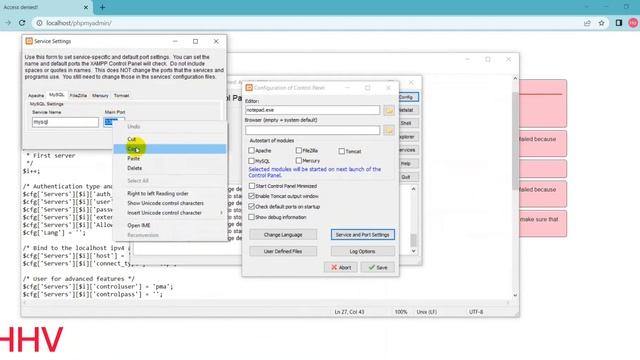The width and height of the screenshot is (640, 360).
Task: Open a new browser tab with plus
Action: coord(102,7)
